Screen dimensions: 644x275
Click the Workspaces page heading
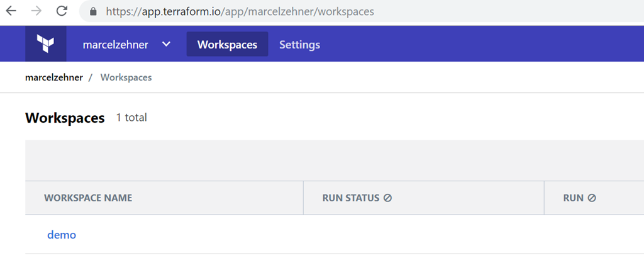click(x=65, y=118)
